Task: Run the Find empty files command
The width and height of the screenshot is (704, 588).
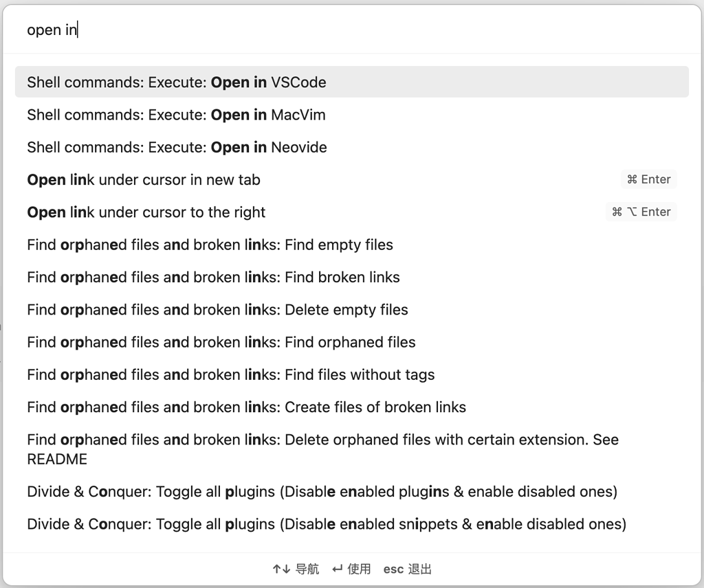Action: pos(210,245)
